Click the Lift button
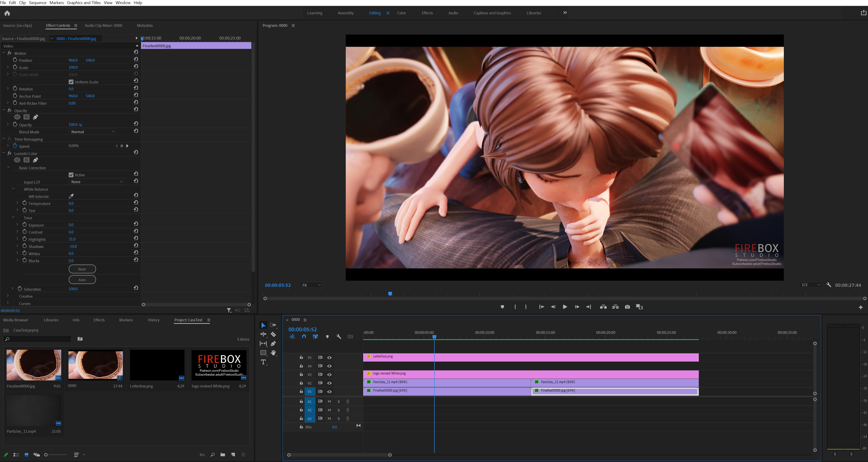868x462 pixels. pos(603,307)
